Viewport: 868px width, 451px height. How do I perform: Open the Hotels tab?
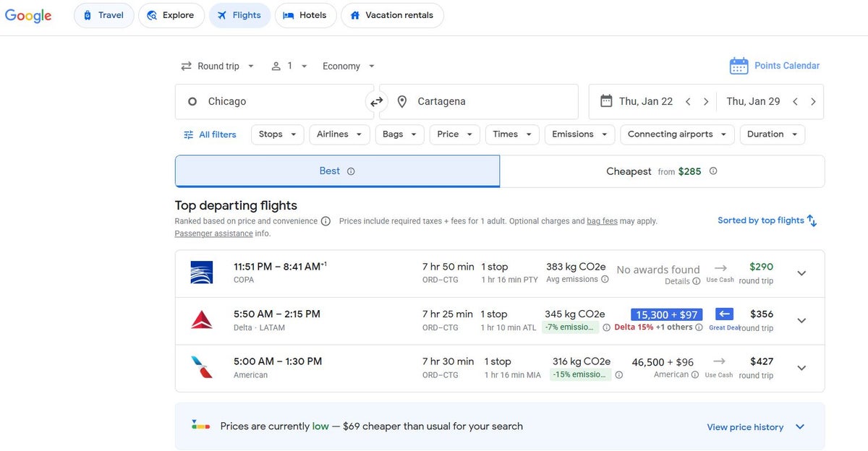[x=305, y=15]
